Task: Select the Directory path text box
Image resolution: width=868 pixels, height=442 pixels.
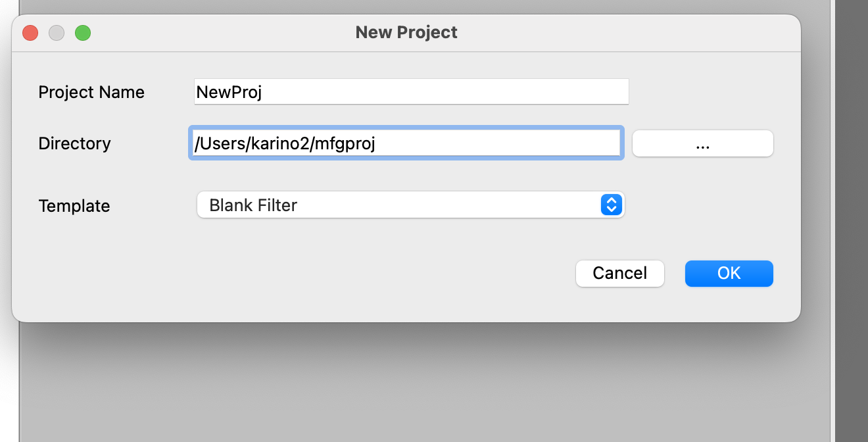Action: (406, 143)
